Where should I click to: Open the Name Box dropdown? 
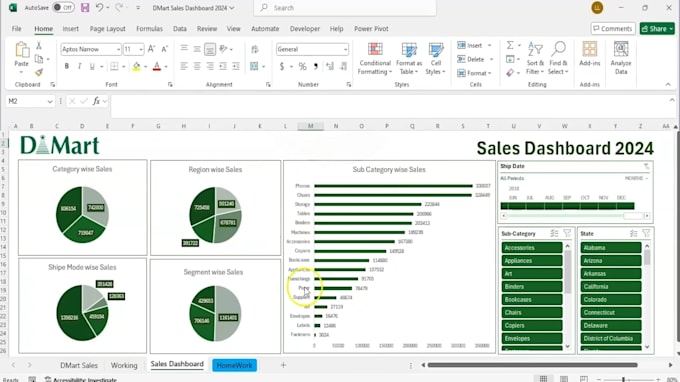tap(50, 101)
